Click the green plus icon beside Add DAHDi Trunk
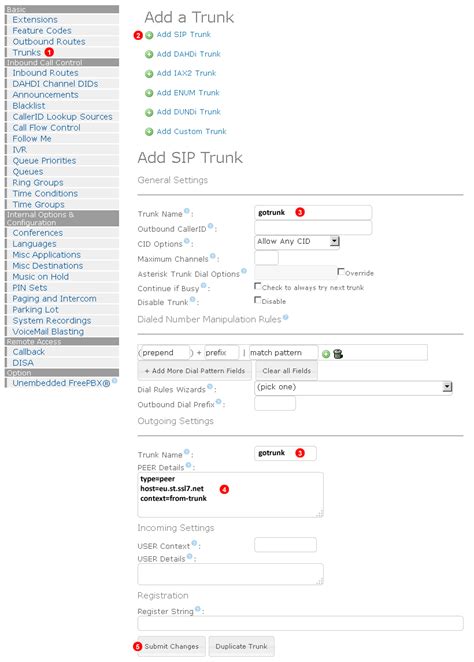The image size is (474, 662). point(149,54)
